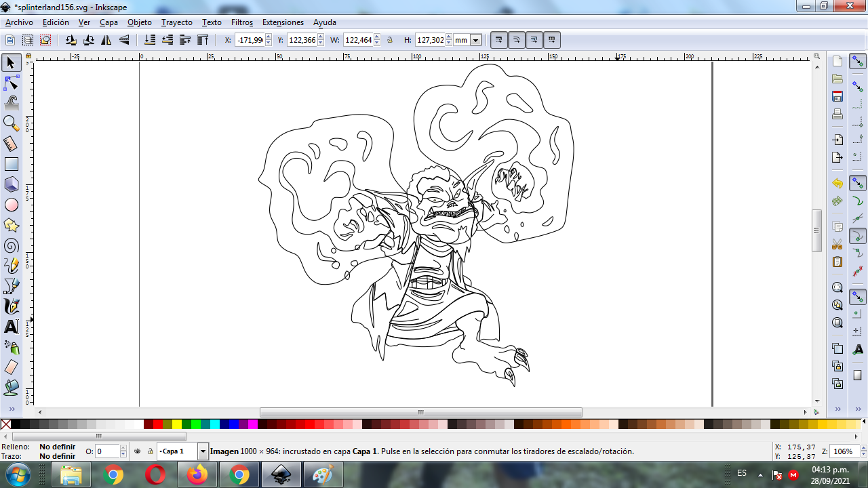Select the Ellipse circle tool
This screenshot has width=868, height=488.
coord(11,205)
